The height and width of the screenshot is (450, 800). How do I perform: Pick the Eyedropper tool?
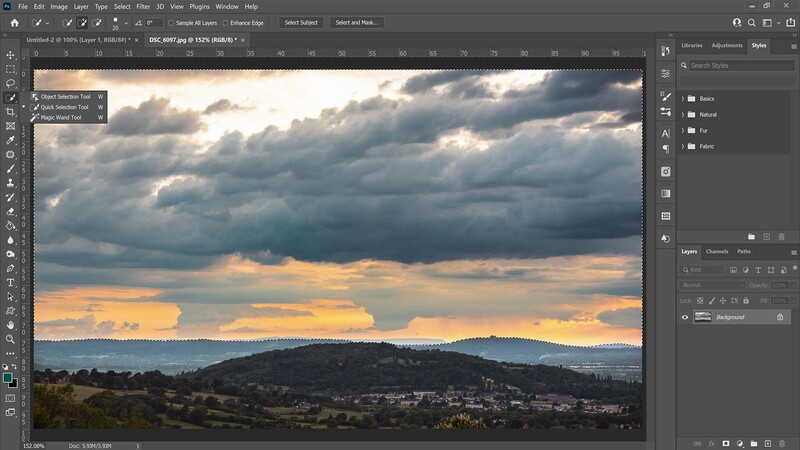click(x=10, y=140)
